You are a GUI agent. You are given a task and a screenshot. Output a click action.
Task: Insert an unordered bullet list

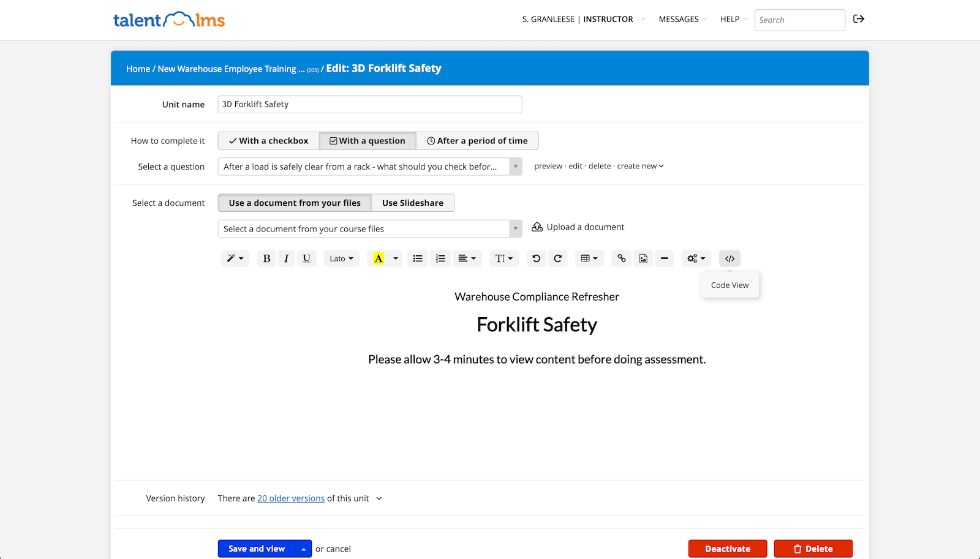(x=418, y=258)
